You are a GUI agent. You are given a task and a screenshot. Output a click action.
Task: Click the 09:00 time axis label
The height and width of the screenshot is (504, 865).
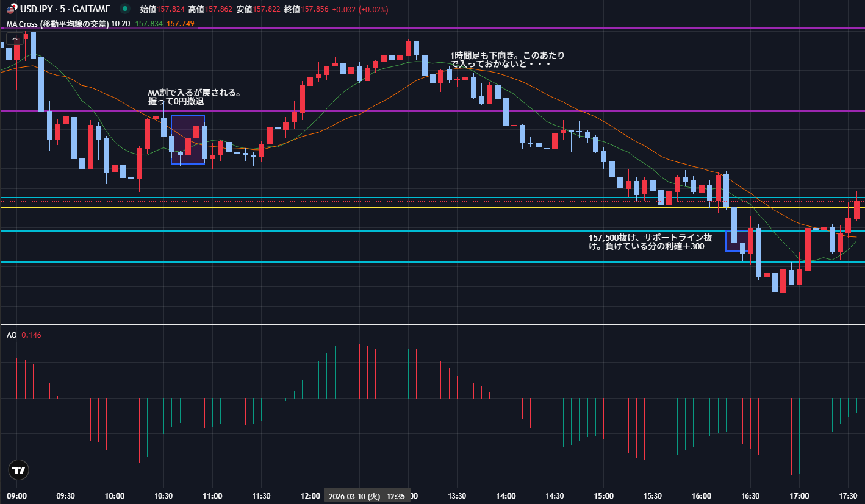16,496
